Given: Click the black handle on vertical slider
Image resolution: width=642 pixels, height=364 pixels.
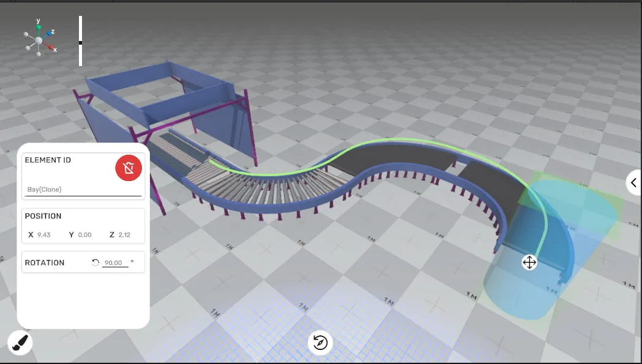Looking at the screenshot, I should 80,42.
